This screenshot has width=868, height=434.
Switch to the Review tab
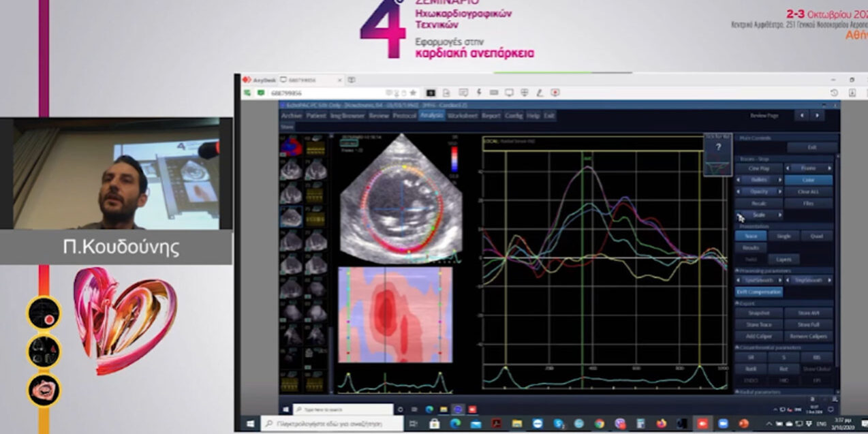click(378, 116)
